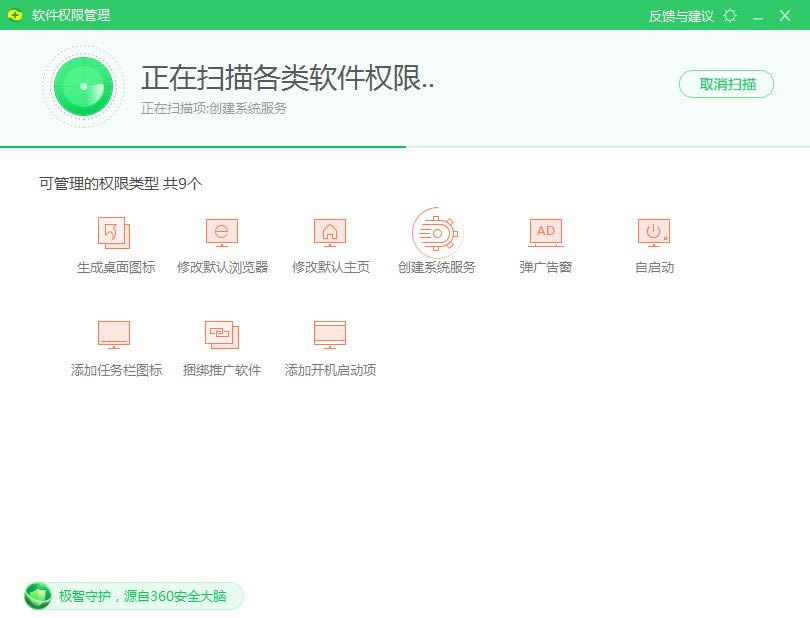Click the 正在扫描各类软件权限 title text
810x618 pixels.
coord(288,78)
